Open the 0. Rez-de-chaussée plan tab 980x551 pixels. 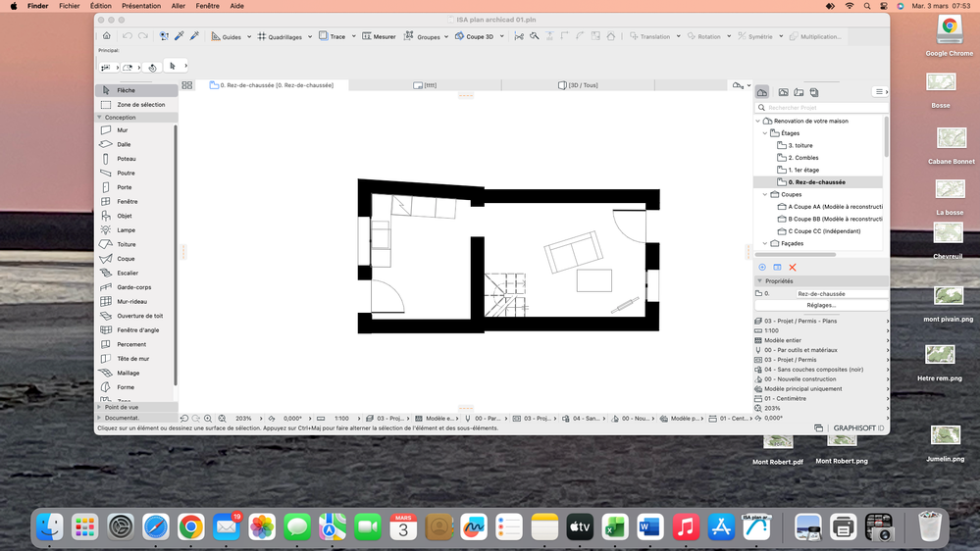[x=272, y=85]
